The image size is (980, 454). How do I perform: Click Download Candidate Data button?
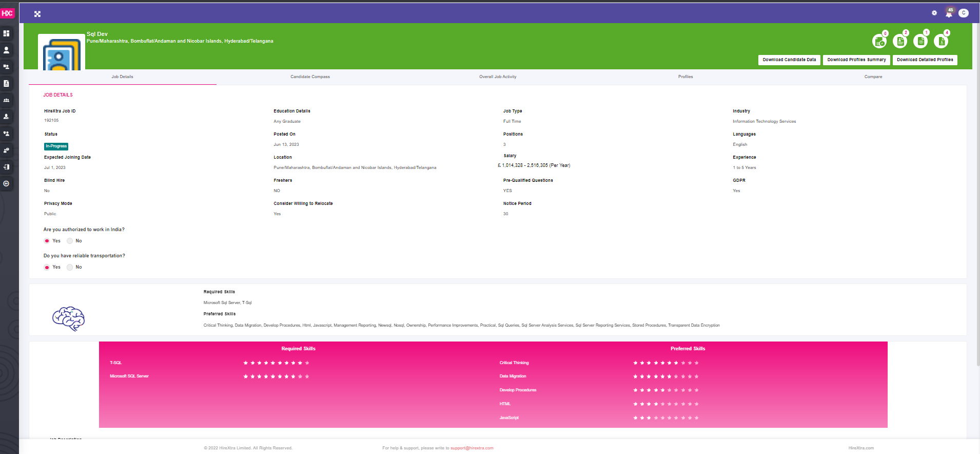789,60
